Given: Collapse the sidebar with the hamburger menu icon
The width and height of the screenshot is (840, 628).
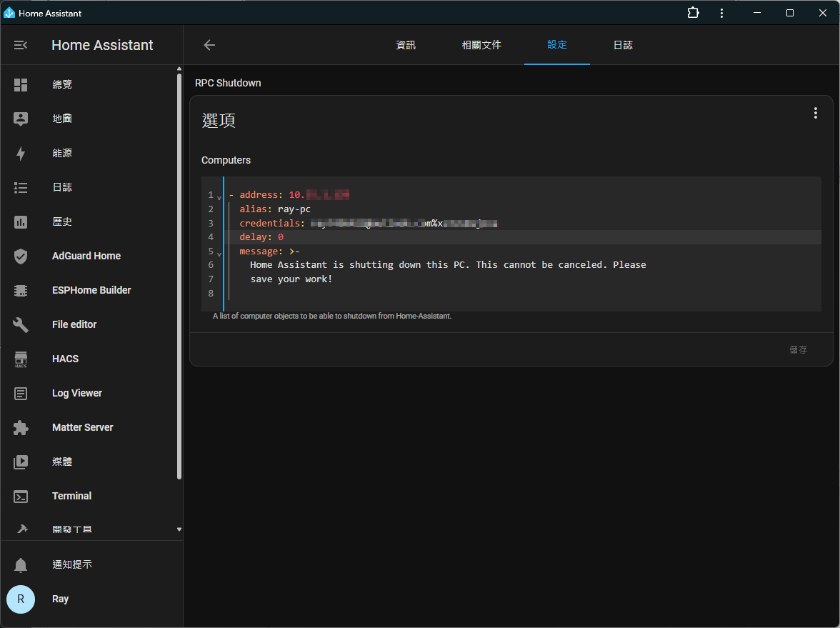Looking at the screenshot, I should pos(20,45).
